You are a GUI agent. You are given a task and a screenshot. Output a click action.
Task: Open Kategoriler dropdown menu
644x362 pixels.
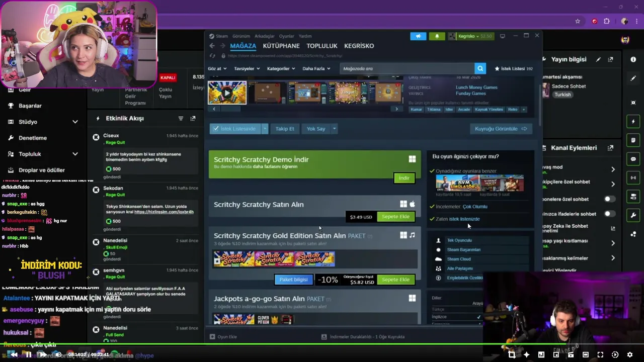tap(281, 68)
